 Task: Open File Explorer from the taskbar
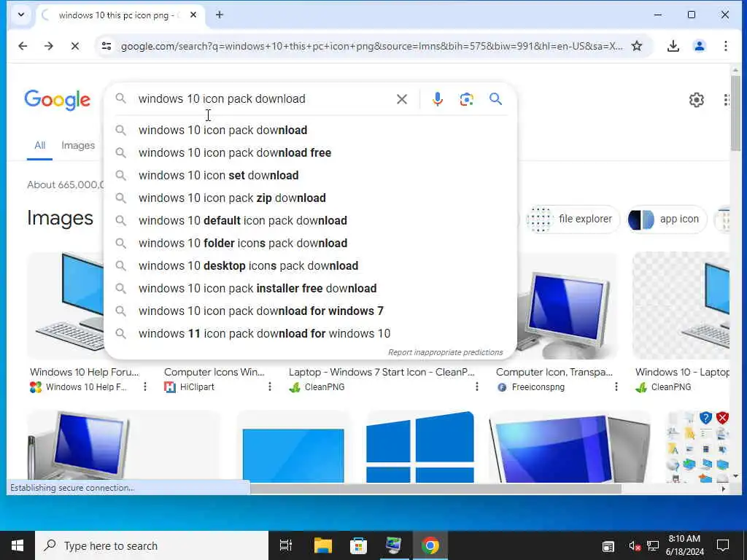point(322,545)
